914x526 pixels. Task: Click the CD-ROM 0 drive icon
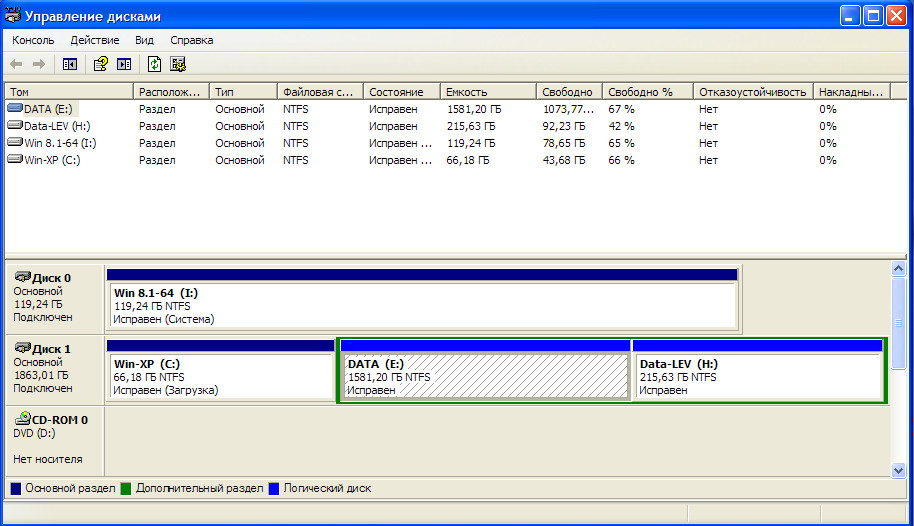(22, 419)
